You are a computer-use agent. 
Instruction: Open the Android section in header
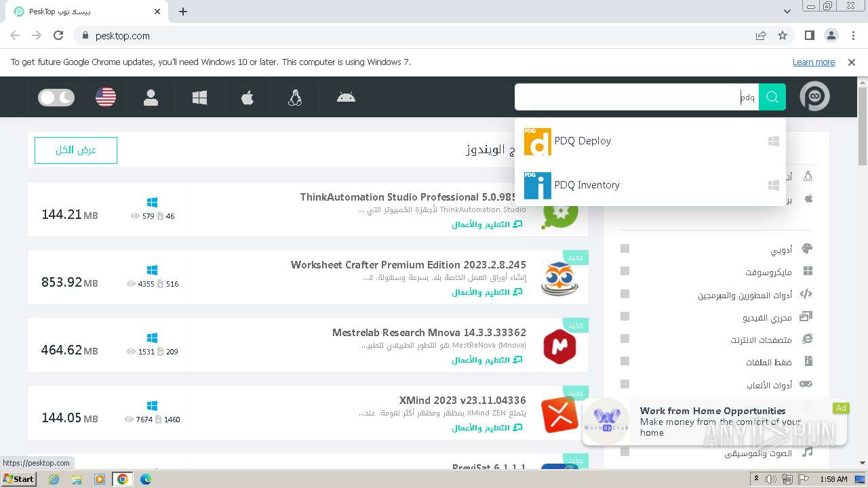346,97
